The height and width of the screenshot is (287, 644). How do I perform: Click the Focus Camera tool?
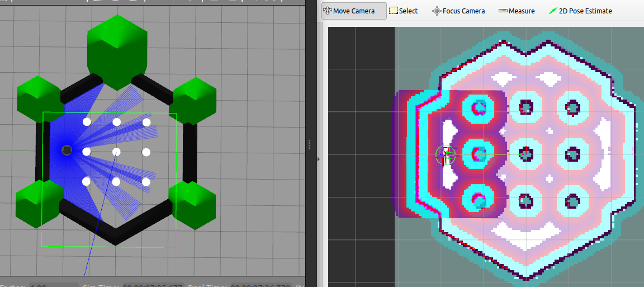458,11
